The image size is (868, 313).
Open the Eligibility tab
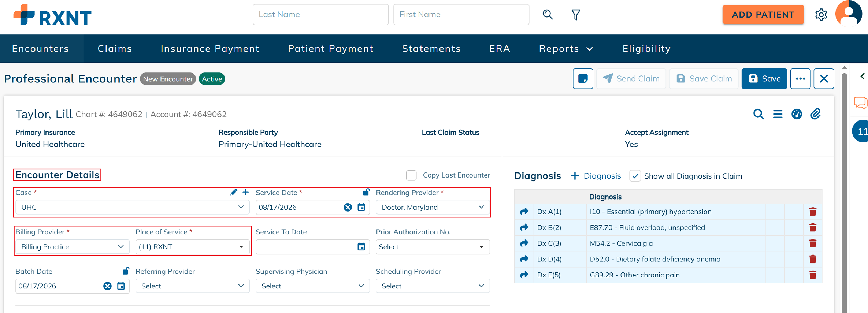646,49
